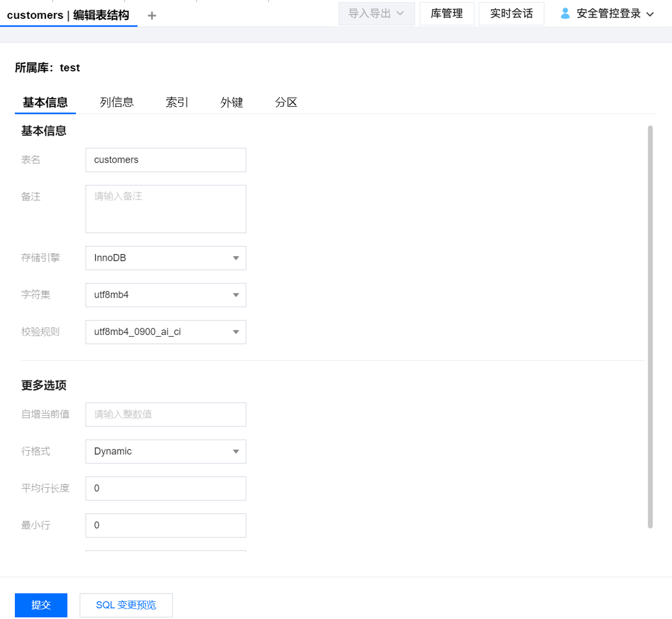Open the 行格式 Dynamic dropdown
Viewport: 672px width, 619px height.
coord(166,452)
